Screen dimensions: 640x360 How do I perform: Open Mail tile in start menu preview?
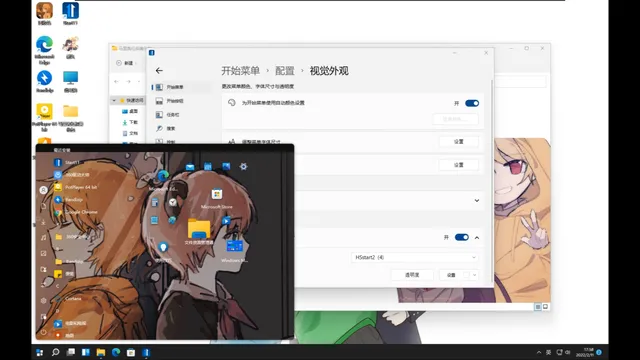pyautogui.click(x=190, y=167)
